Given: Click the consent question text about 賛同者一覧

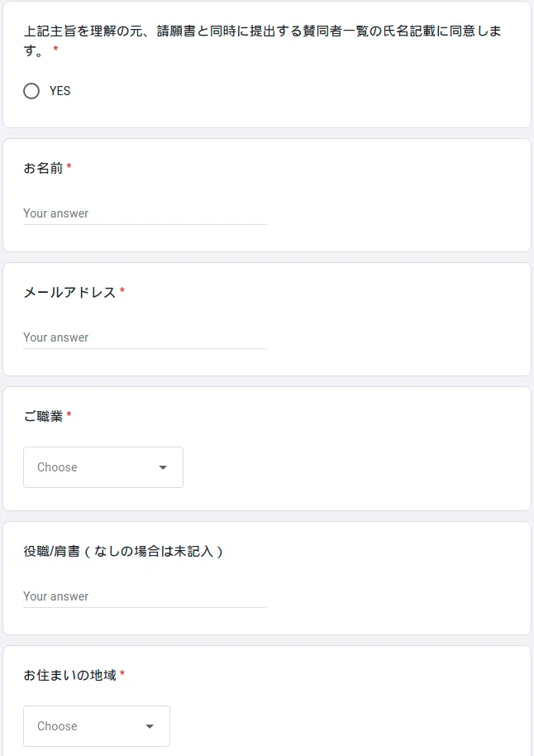Looking at the screenshot, I should 263,40.
